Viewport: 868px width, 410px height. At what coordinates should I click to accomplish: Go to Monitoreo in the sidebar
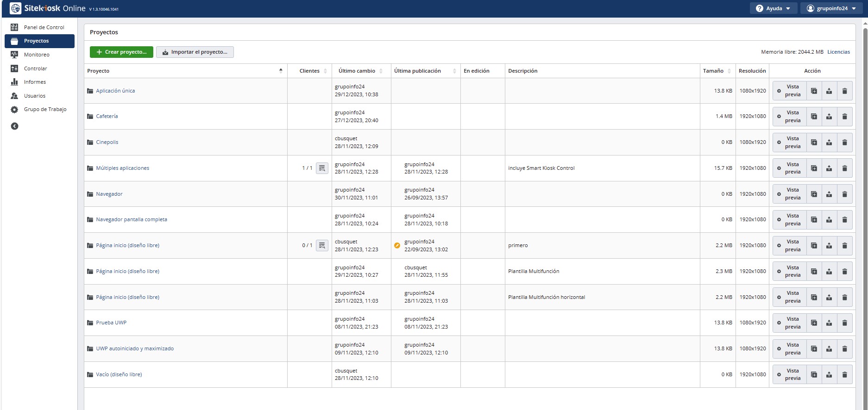click(37, 55)
